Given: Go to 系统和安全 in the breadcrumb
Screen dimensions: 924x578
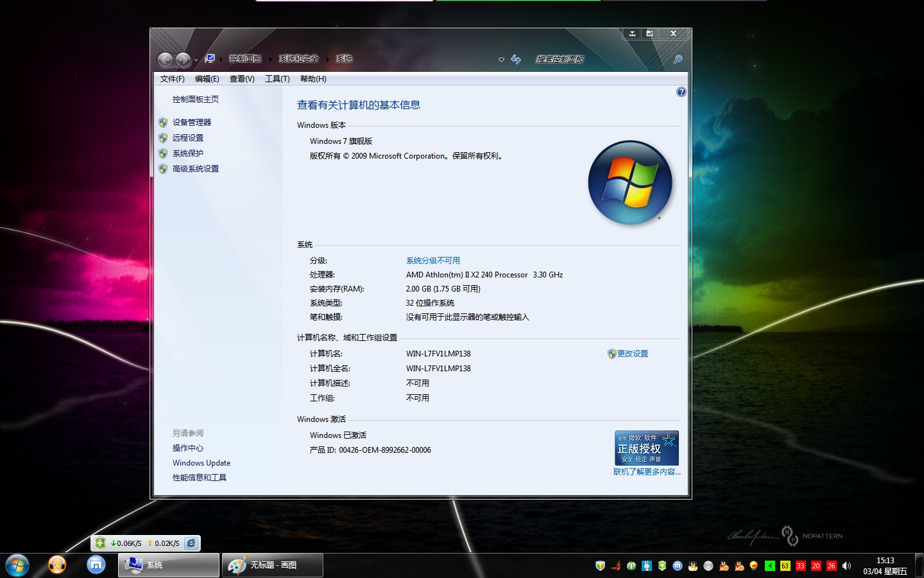Looking at the screenshot, I should tap(299, 58).
